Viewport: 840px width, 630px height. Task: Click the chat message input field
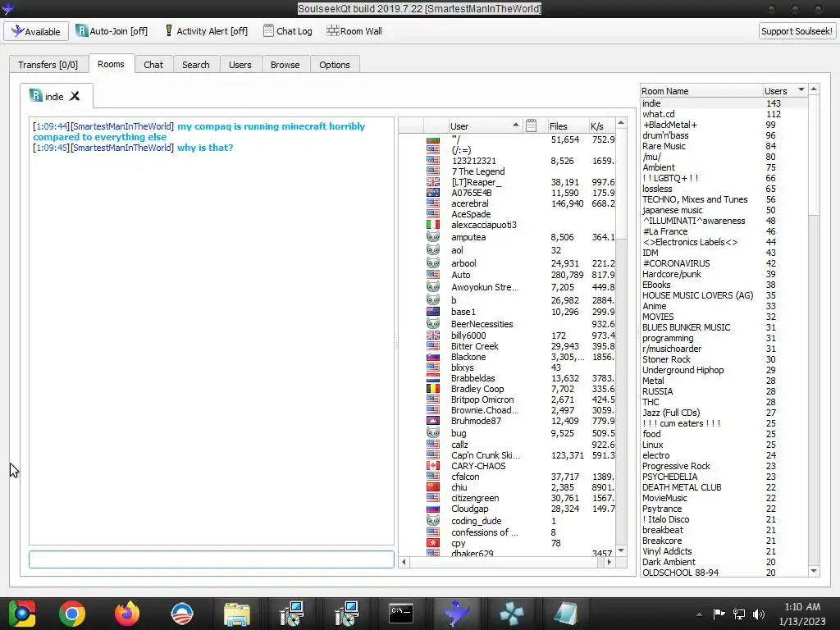(212, 559)
